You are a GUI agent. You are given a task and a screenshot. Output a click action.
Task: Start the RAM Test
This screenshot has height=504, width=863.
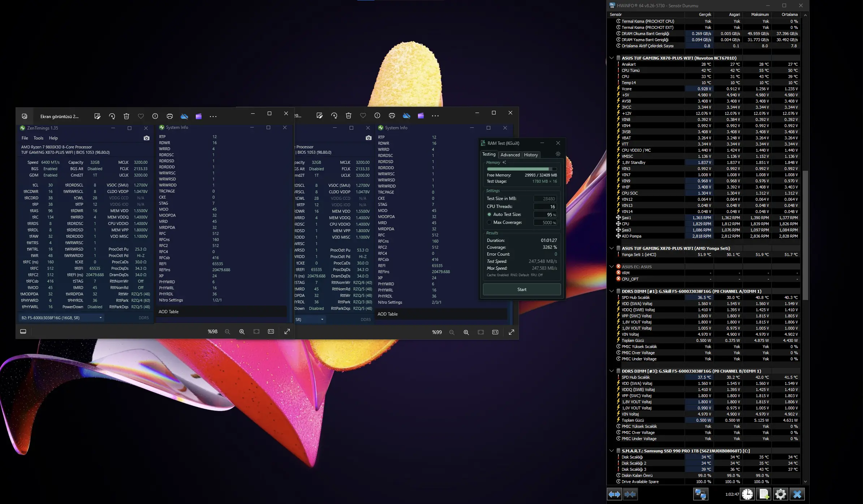522,290
